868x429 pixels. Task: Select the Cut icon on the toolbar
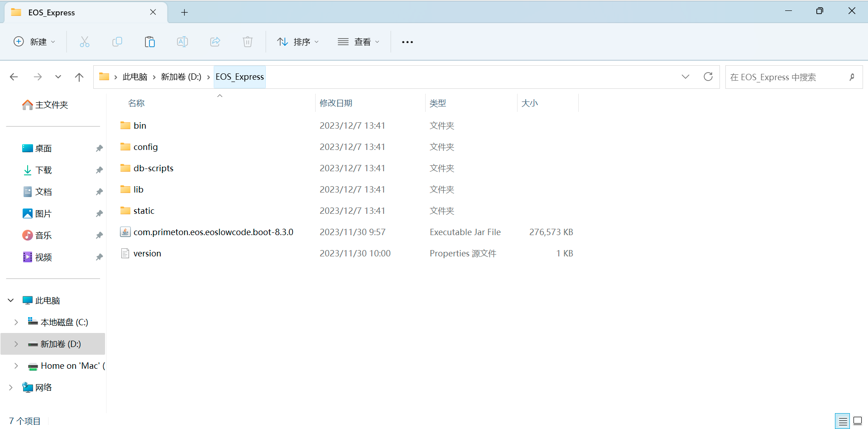[x=85, y=42]
